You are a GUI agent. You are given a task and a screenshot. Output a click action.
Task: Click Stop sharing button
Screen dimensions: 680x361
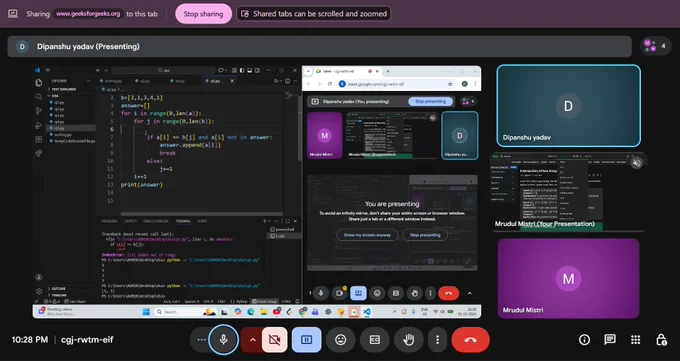pyautogui.click(x=203, y=14)
